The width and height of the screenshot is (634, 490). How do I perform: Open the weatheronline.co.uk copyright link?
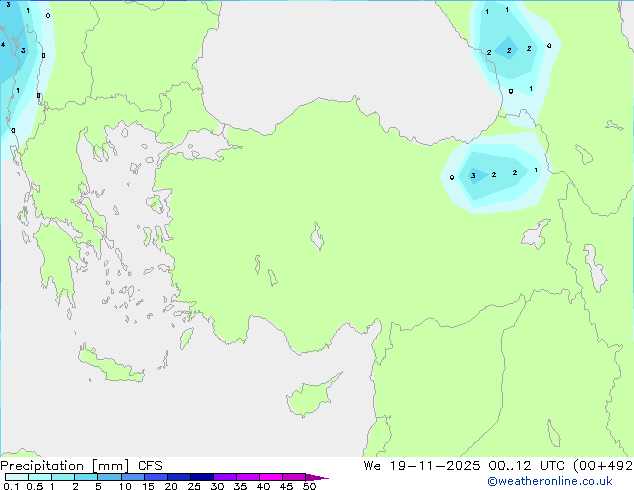point(550,481)
